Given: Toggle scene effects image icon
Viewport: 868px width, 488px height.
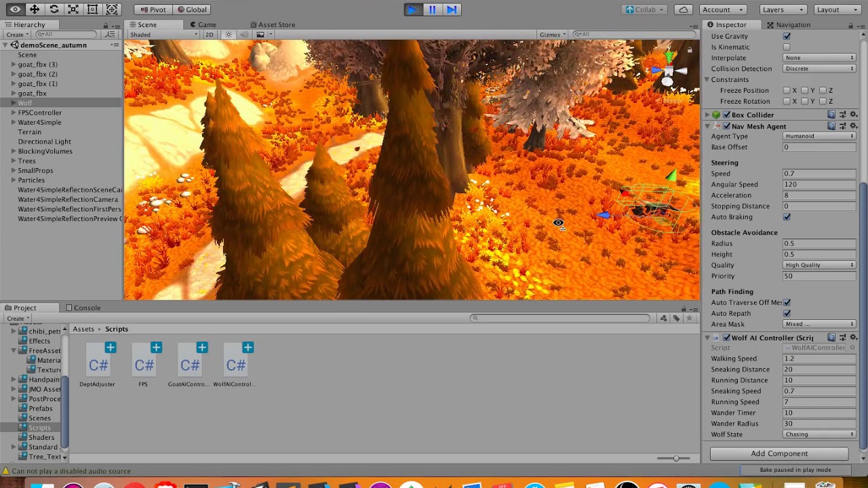Looking at the screenshot, I should point(260,35).
